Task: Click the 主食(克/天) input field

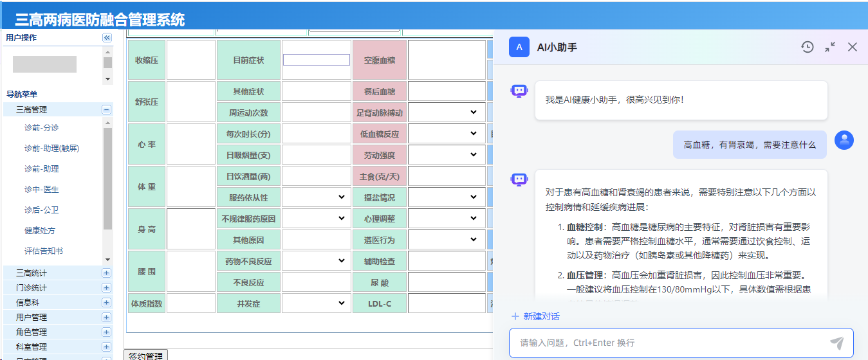Action: [447, 176]
